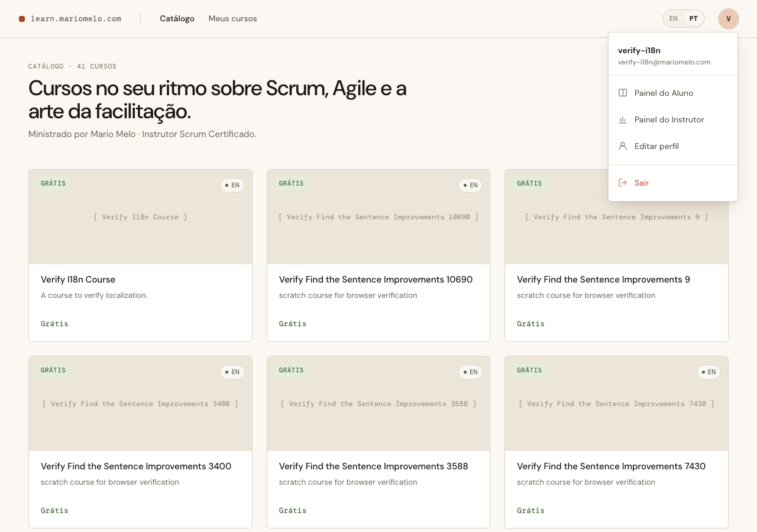Click the Verify I18n Course thumbnail
Screen dimensions: 757x532
click(140, 217)
